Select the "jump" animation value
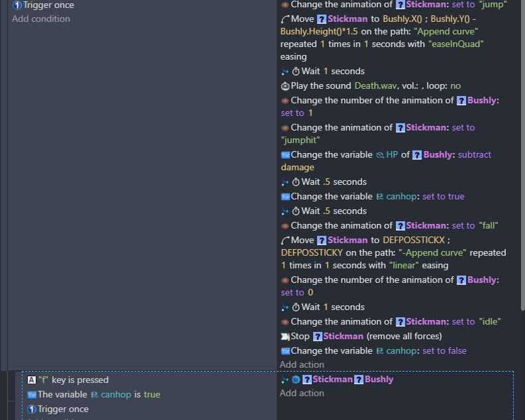525x420 pixels. 493,5
